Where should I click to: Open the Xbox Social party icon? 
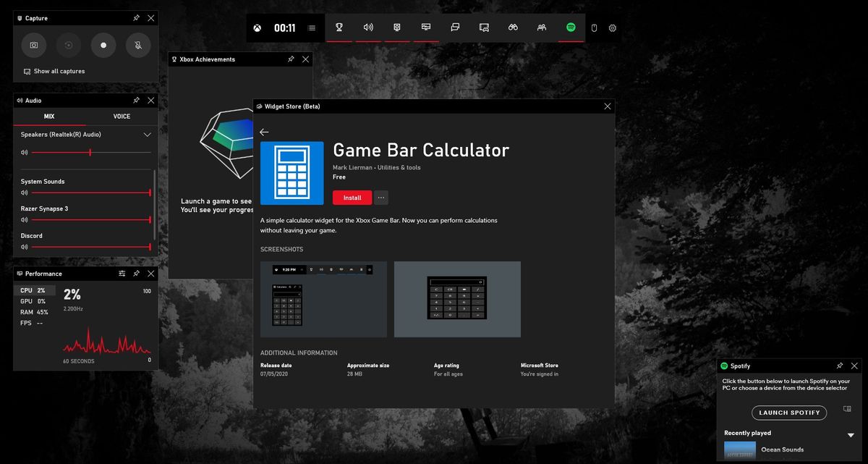point(541,28)
